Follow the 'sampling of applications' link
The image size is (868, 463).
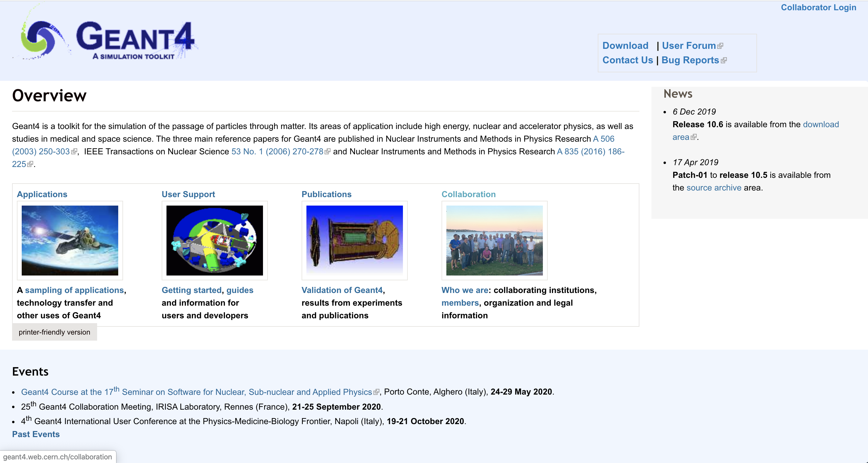[x=74, y=290]
